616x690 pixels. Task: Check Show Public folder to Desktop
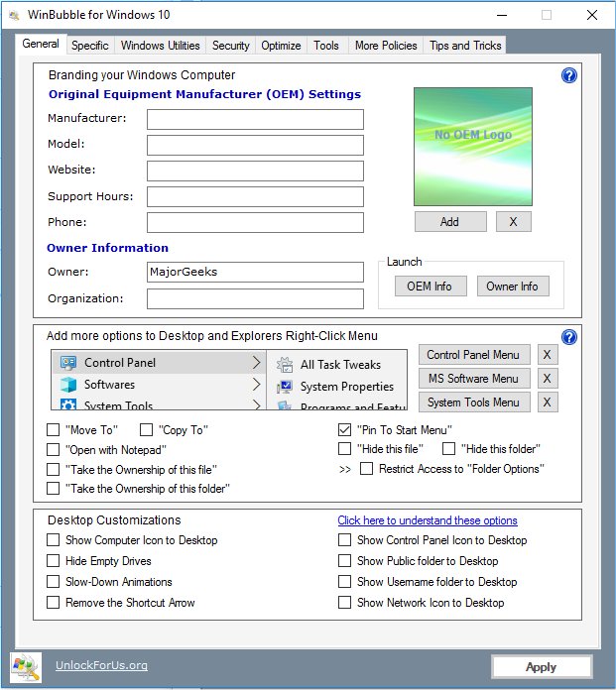(x=345, y=560)
